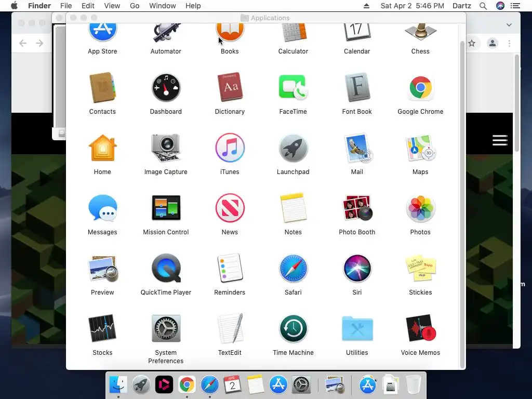The width and height of the screenshot is (532, 399).
Task: Launch Messages
Action: (102, 208)
